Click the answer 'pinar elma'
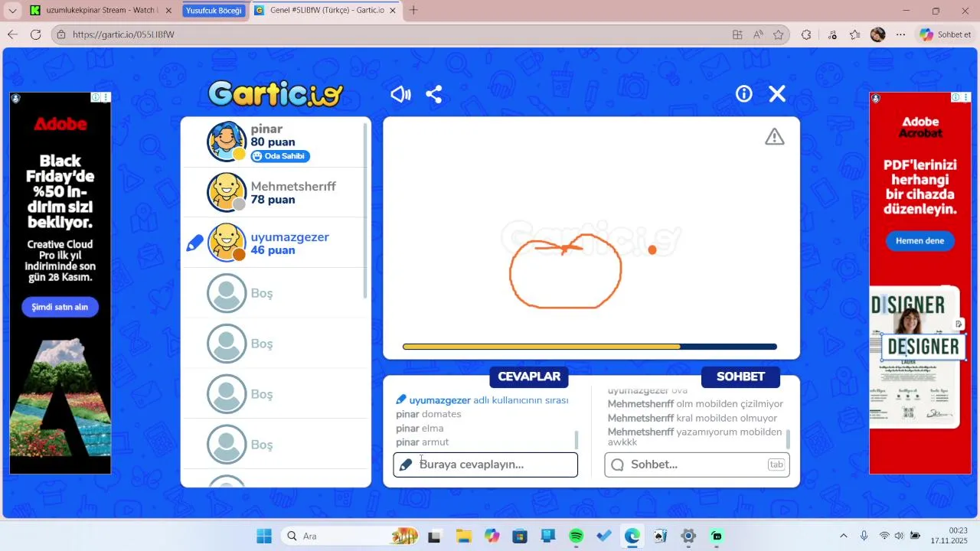The height and width of the screenshot is (551, 980). point(420,429)
